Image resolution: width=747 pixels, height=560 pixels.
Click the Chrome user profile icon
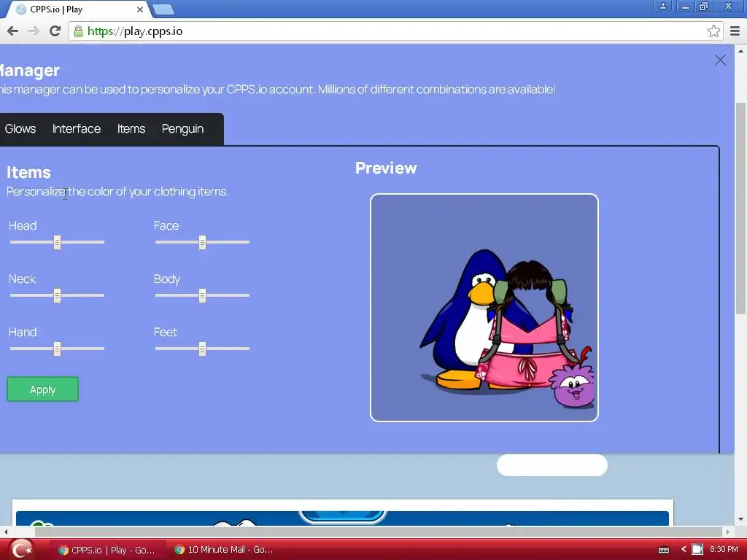[x=662, y=6]
